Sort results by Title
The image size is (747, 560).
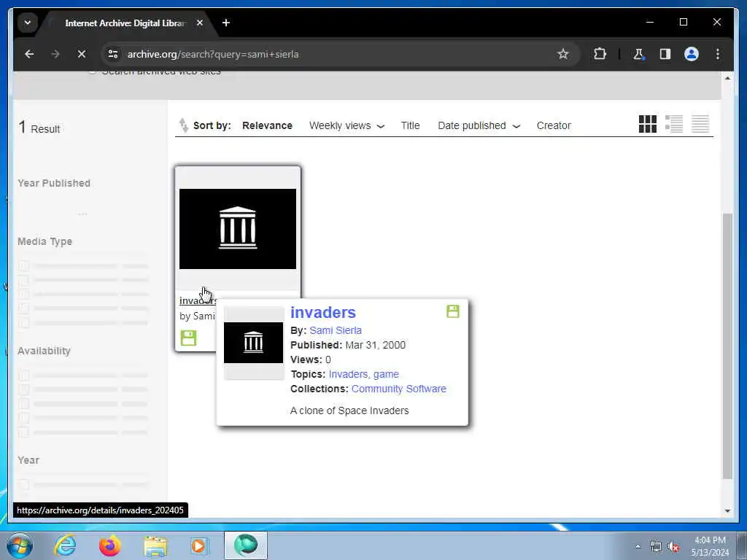(x=410, y=125)
